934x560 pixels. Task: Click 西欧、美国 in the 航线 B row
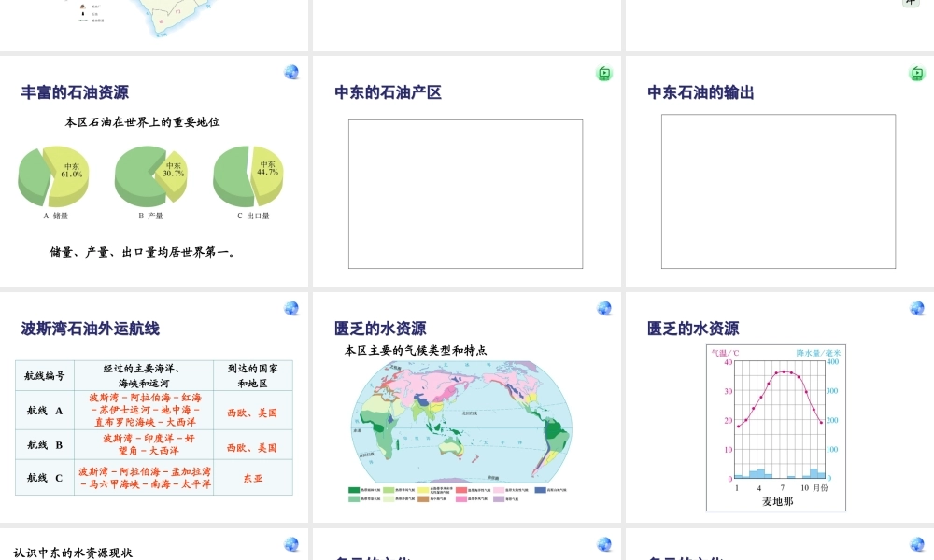point(252,447)
